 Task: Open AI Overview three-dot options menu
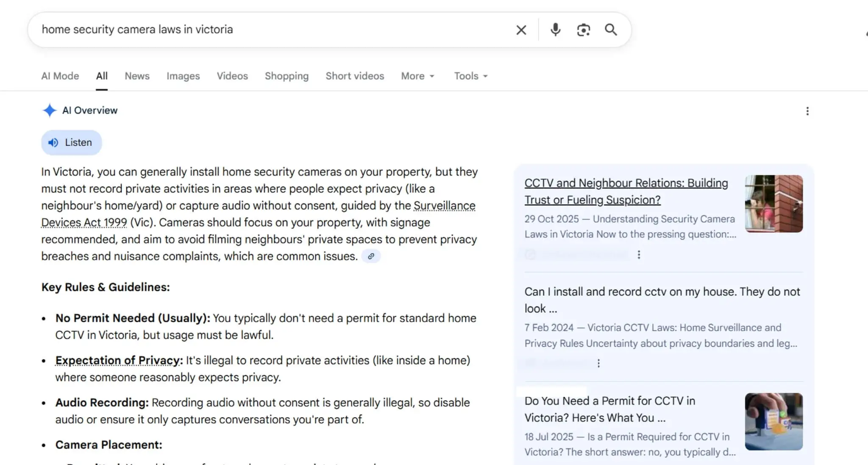(807, 111)
